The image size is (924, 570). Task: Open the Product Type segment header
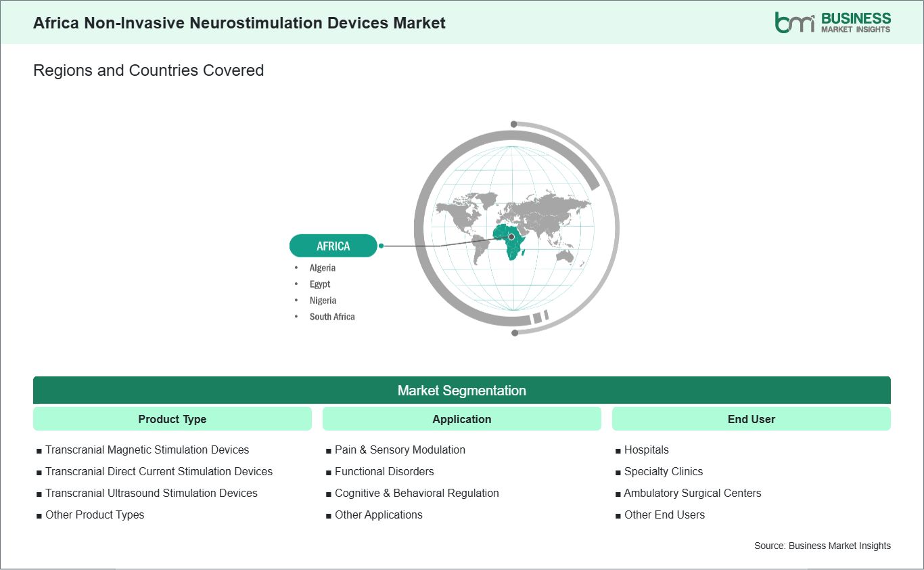tap(172, 419)
